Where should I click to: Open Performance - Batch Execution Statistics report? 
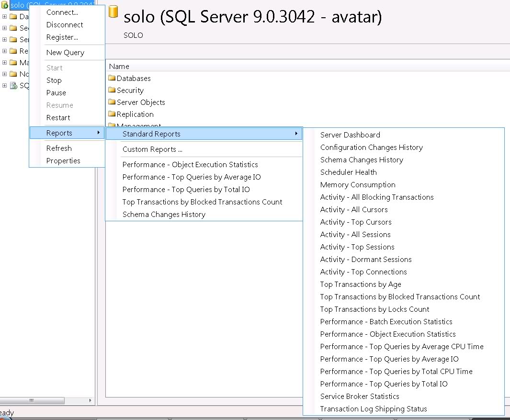point(386,322)
